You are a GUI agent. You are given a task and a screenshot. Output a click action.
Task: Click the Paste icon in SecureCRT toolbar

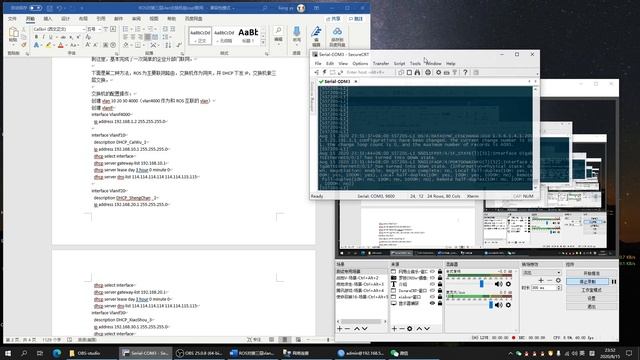pos(409,72)
